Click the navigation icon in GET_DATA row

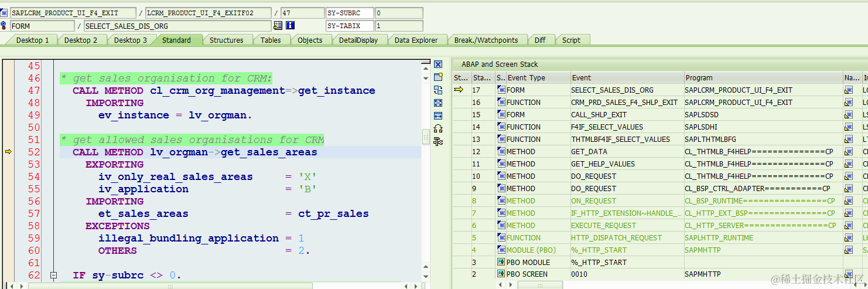click(x=849, y=152)
